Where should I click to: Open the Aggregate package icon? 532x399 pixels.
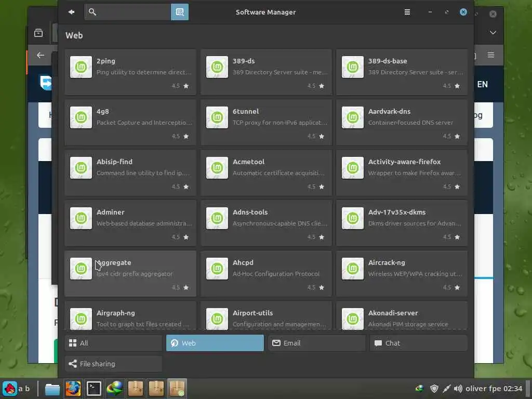tap(81, 269)
